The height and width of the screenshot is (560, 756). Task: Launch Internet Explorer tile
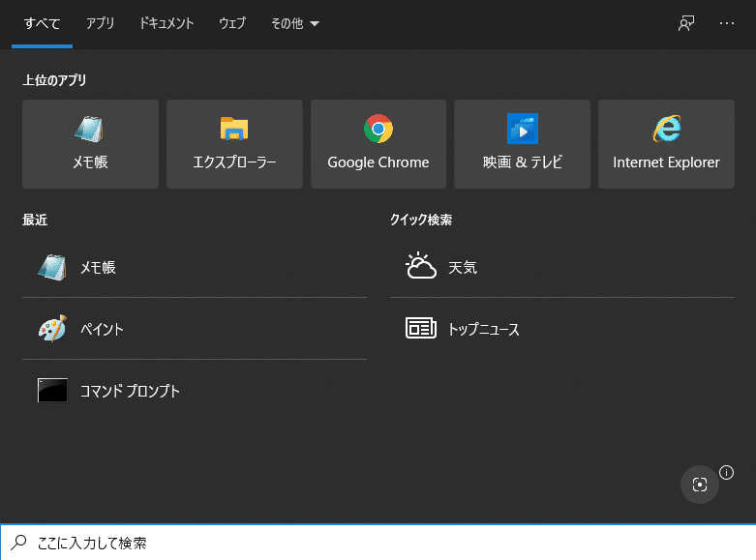tap(666, 144)
